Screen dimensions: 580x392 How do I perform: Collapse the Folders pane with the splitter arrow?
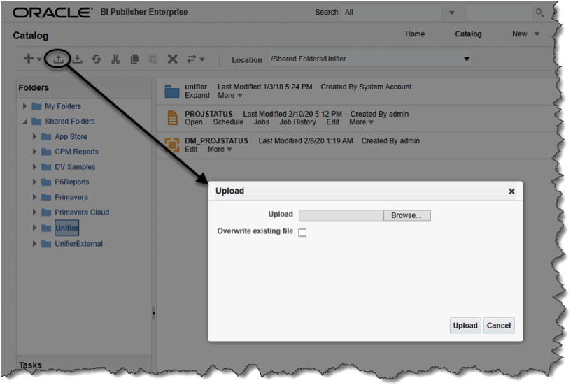(153, 313)
